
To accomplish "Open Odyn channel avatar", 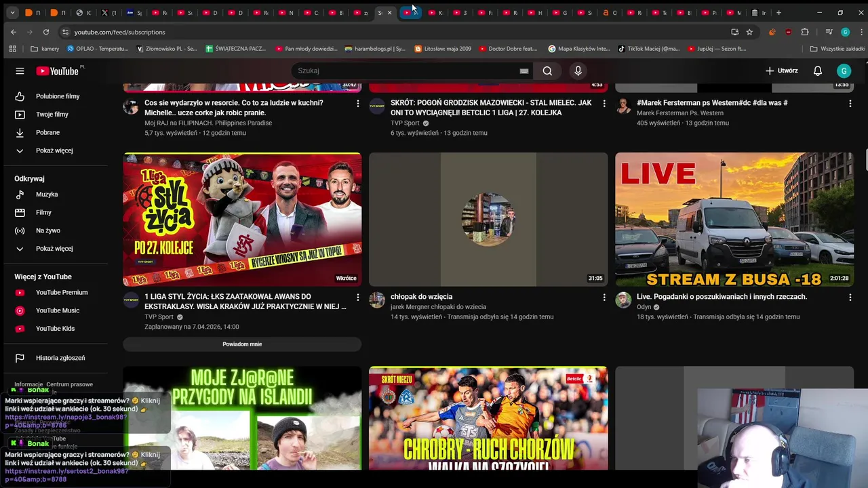I will coord(623,300).
